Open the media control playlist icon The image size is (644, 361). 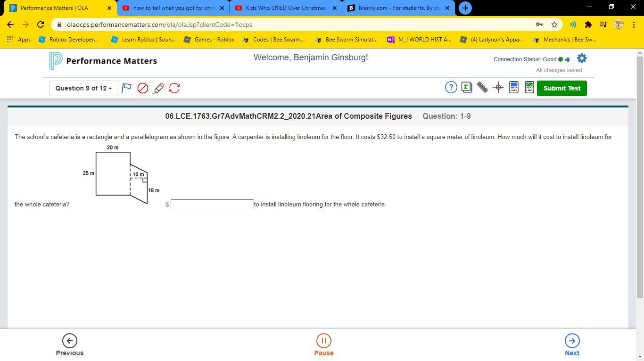(x=603, y=25)
